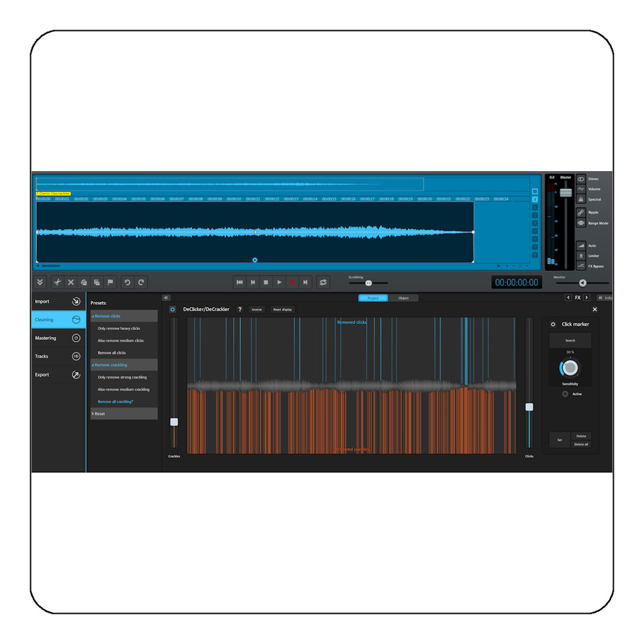
Task: Collapse the toolbar with the double-down arrows
Action: [x=40, y=282]
